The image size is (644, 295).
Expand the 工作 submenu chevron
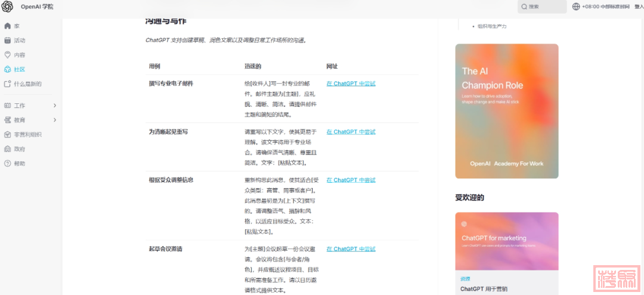point(55,106)
